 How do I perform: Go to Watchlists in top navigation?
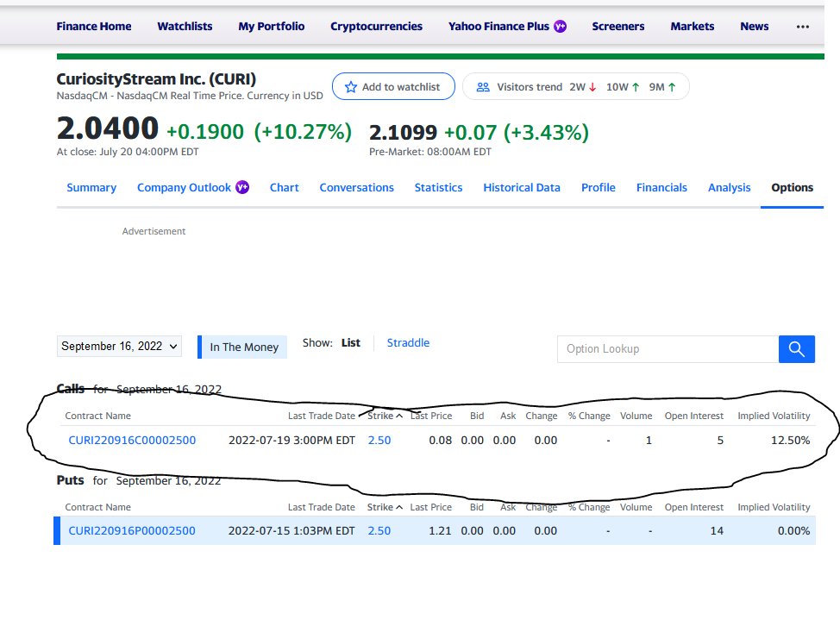[x=185, y=26]
